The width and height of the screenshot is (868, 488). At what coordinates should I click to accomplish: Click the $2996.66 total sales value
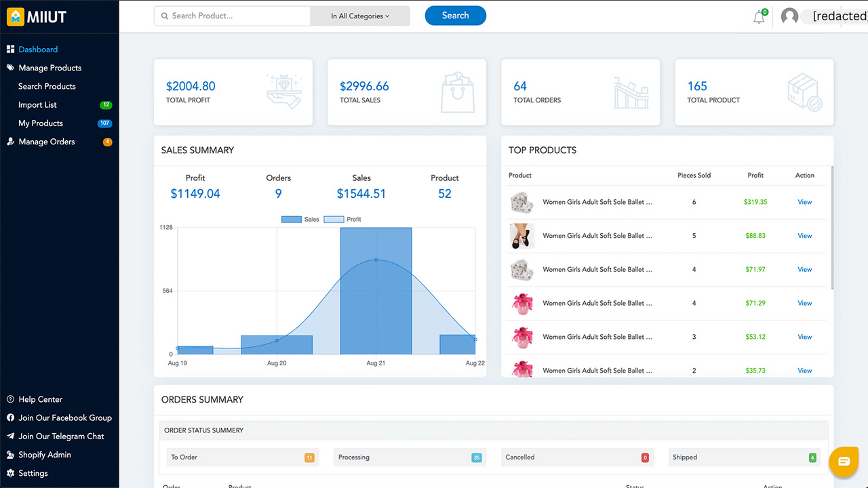click(x=364, y=86)
